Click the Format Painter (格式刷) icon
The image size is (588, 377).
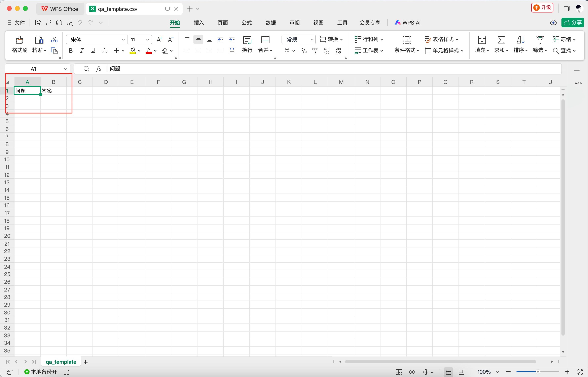[20, 40]
